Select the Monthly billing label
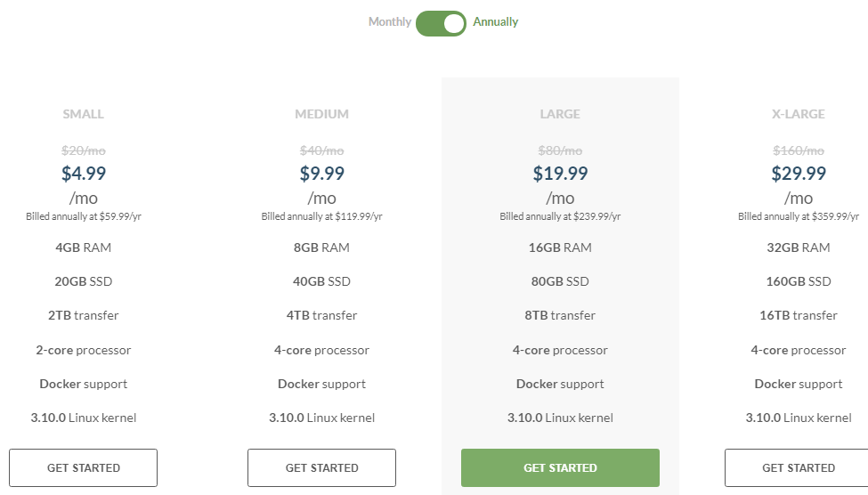The image size is (868, 495). [x=390, y=21]
